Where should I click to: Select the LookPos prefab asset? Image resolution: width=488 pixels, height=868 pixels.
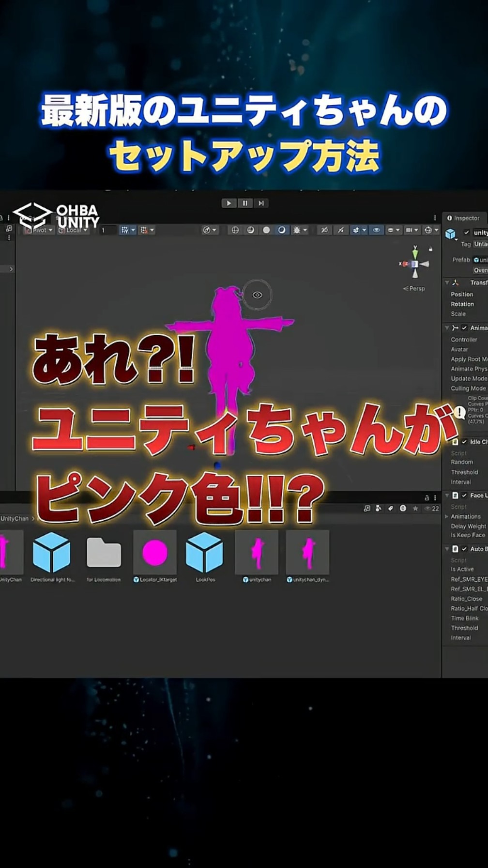pos(205,556)
